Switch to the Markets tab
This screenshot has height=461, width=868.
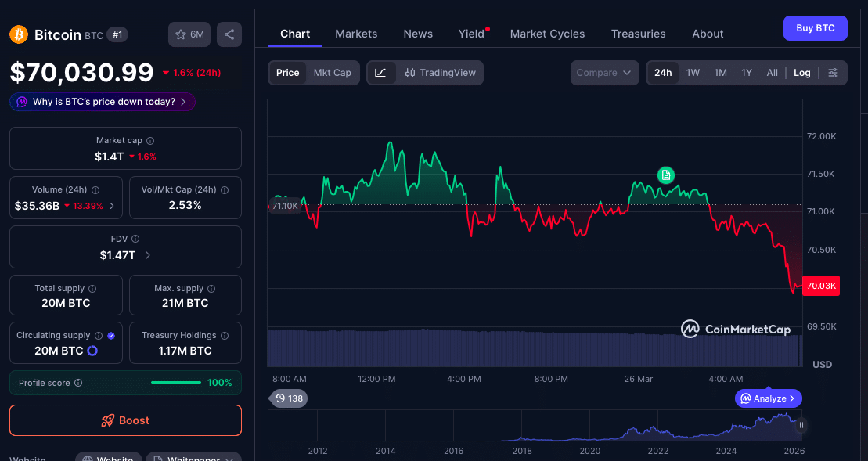click(x=356, y=34)
